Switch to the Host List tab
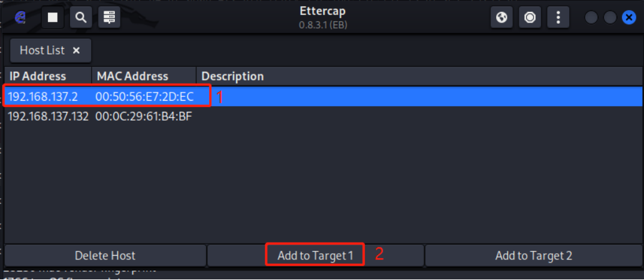 [41, 50]
